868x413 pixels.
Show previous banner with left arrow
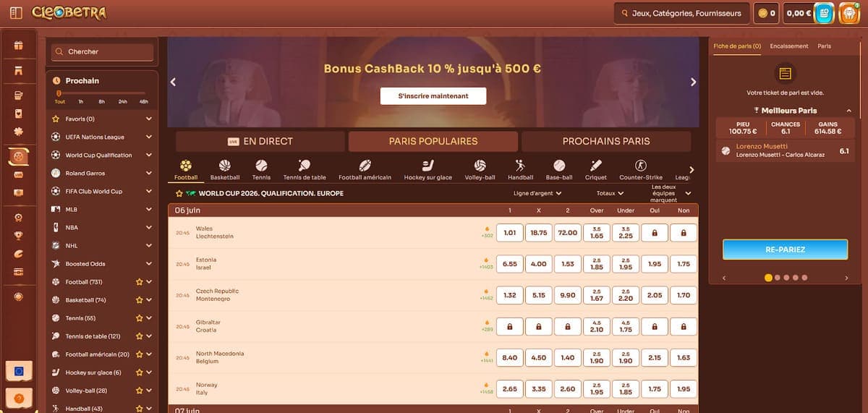tap(174, 82)
